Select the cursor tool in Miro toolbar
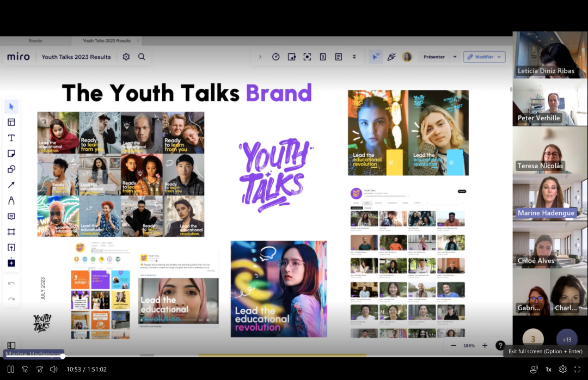Image resolution: width=588 pixels, height=380 pixels. tap(11, 107)
